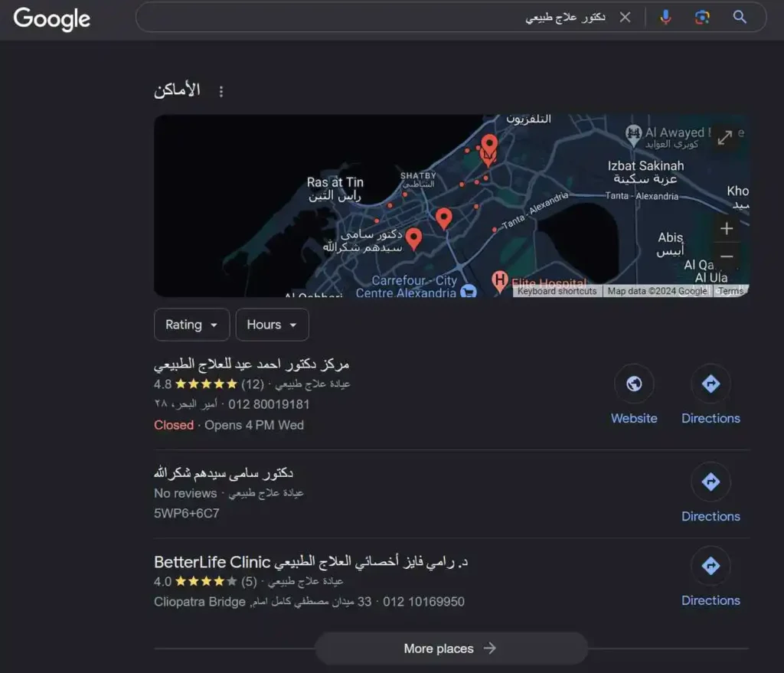Zoom in on the map with plus icon
This screenshot has height=673, width=784.
point(726,228)
